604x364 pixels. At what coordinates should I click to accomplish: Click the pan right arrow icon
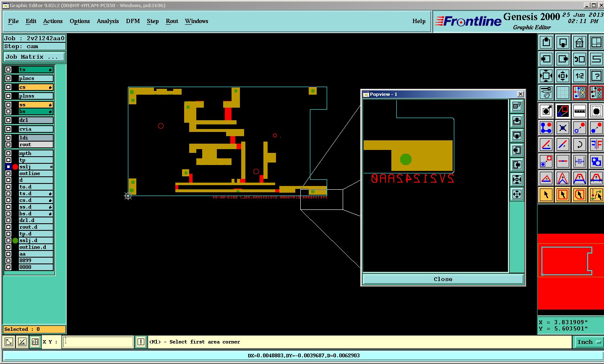click(563, 59)
